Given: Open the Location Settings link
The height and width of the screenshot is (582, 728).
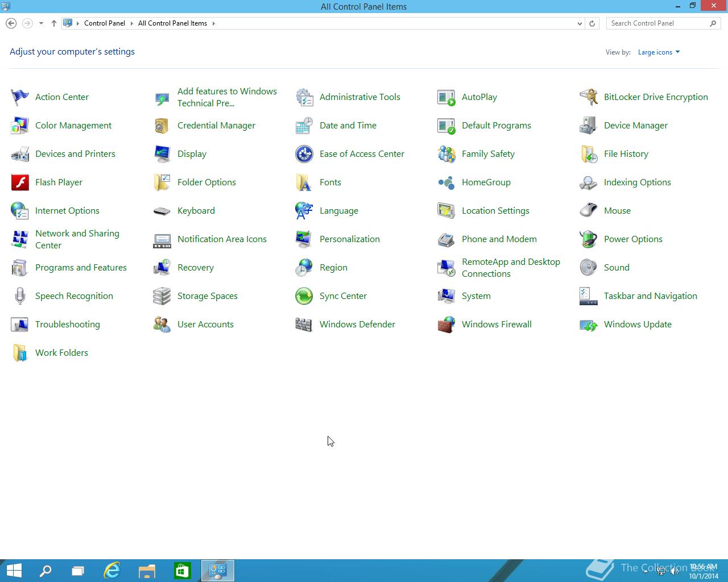Looking at the screenshot, I should (495, 211).
